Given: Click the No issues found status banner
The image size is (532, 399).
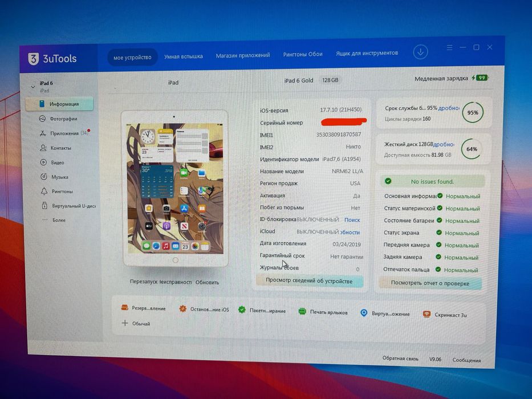Looking at the screenshot, I should 432,181.
